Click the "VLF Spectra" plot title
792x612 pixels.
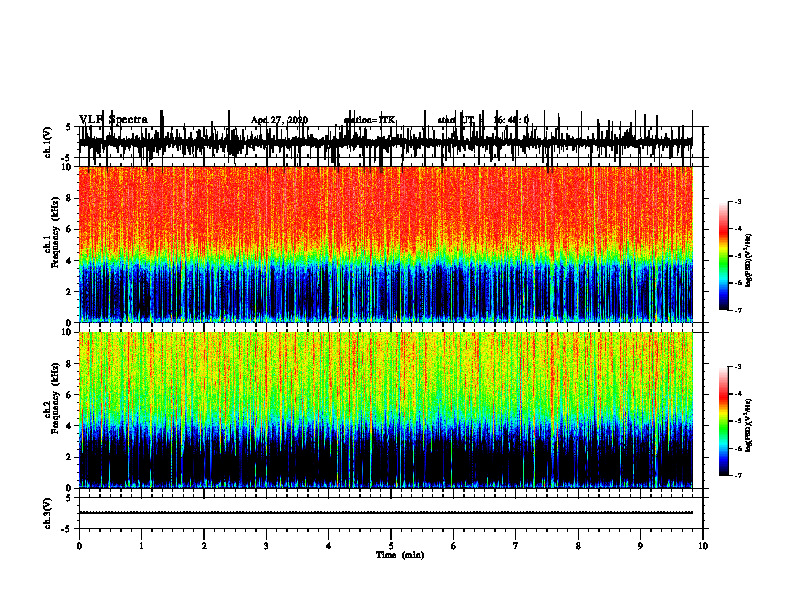[113, 120]
